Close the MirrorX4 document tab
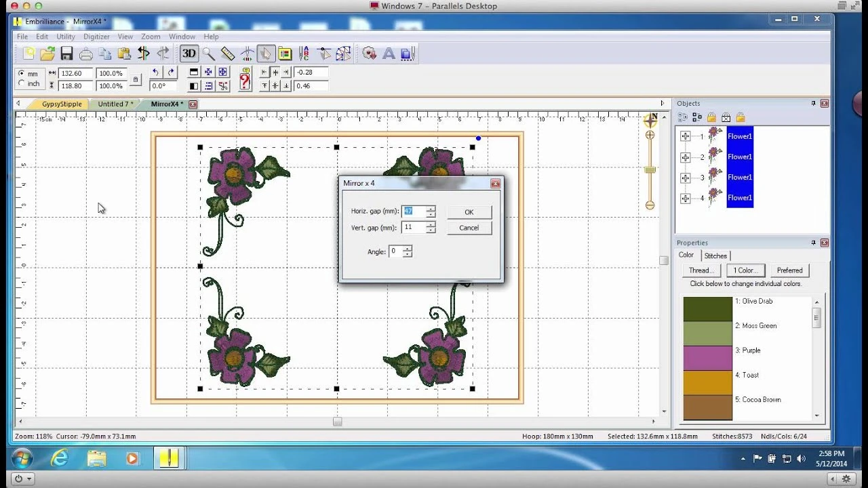Viewport: 868px width, 488px height. coord(193,104)
